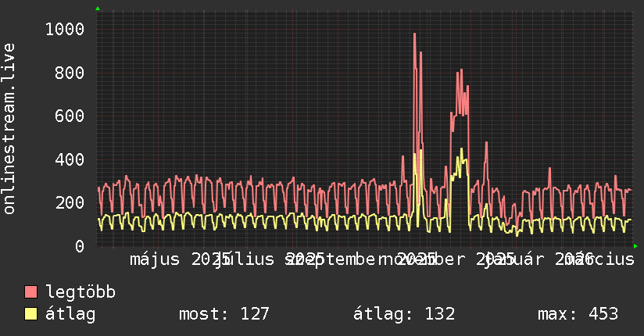Click the 'átlag: 132' statistic value
Viewport: 644px width, 336px height.
tap(404, 314)
